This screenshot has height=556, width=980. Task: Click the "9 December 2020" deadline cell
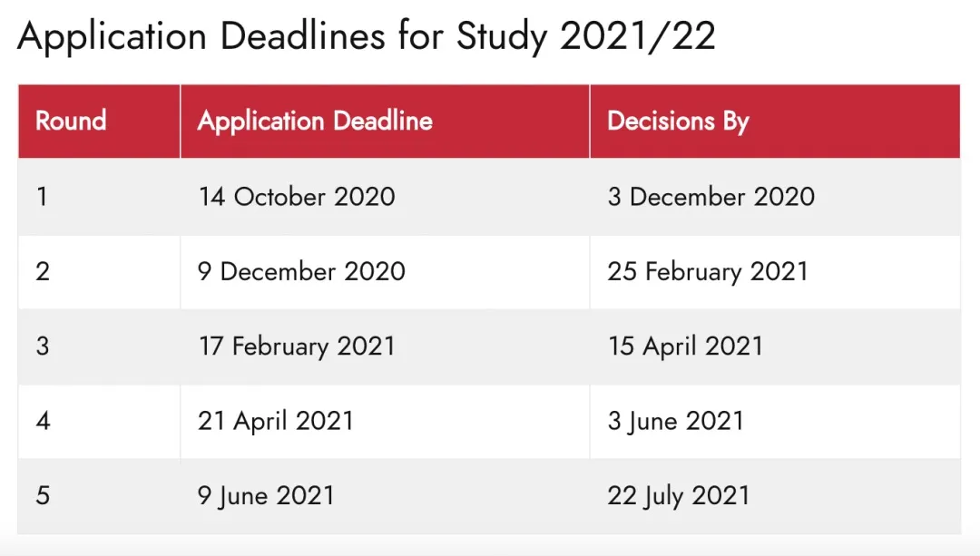[301, 271]
